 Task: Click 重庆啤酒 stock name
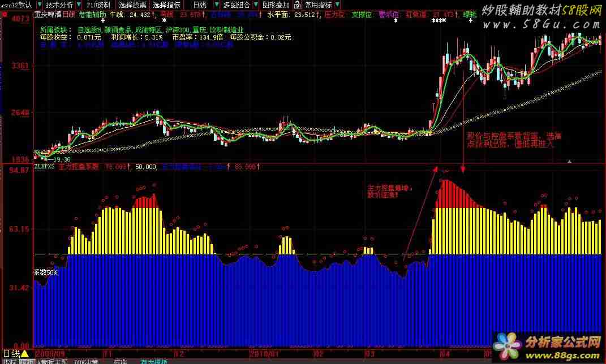pyautogui.click(x=48, y=15)
